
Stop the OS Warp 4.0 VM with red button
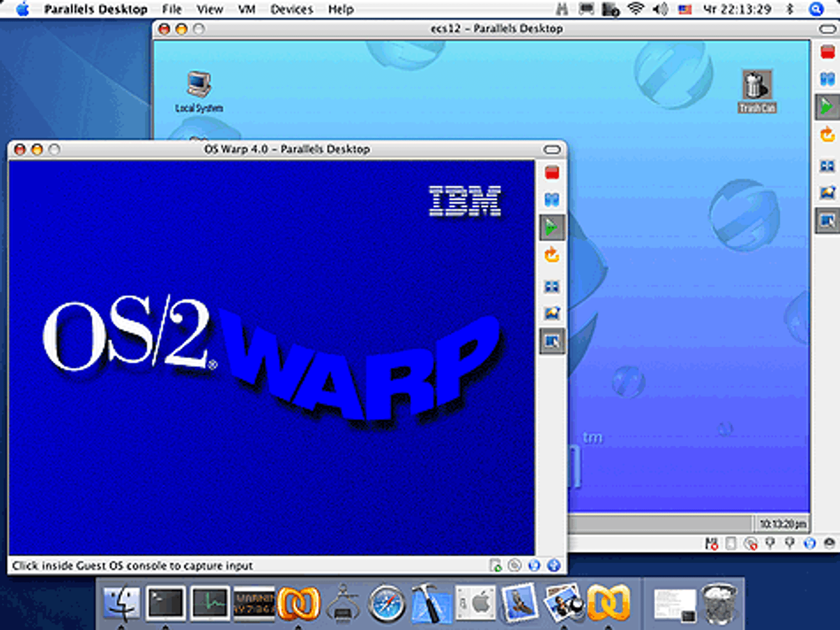(x=552, y=173)
